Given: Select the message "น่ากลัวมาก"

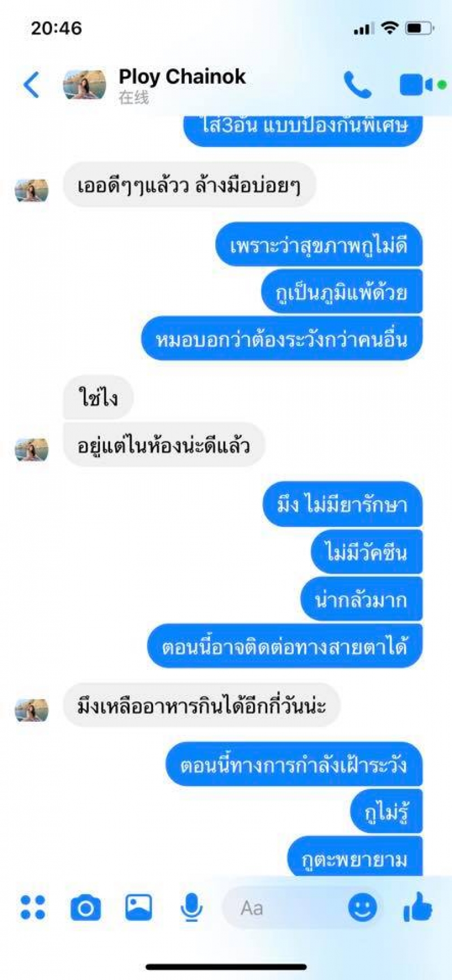Looking at the screenshot, I should tap(361, 599).
